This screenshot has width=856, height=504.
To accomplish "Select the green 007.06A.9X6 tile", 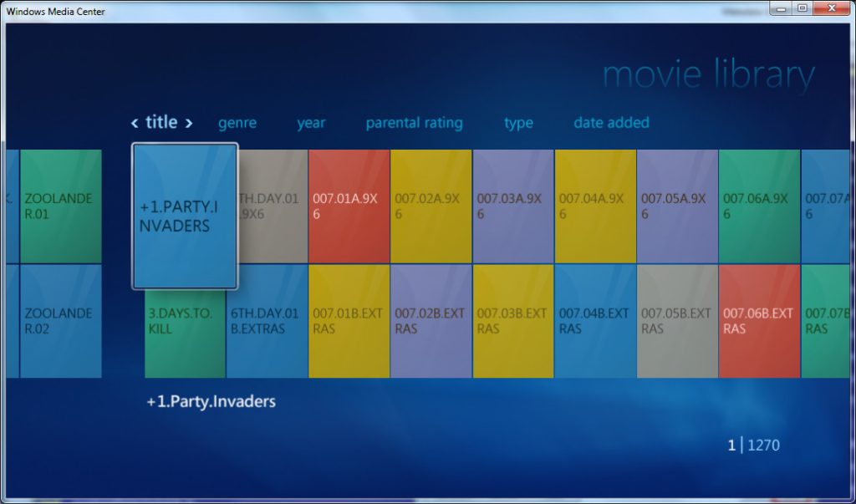I will coord(759,206).
